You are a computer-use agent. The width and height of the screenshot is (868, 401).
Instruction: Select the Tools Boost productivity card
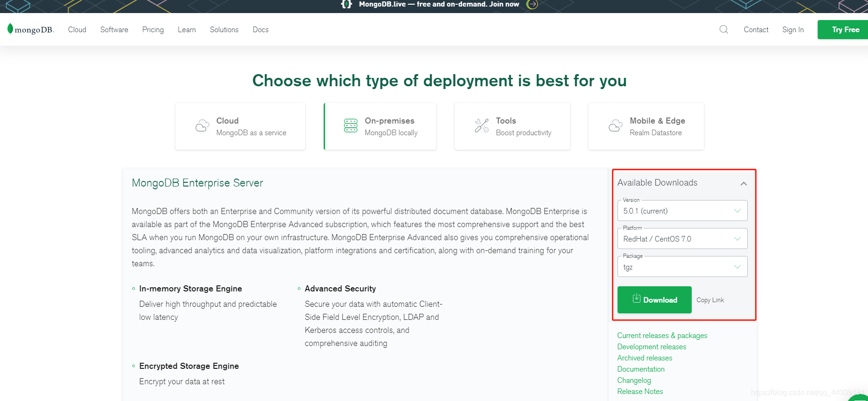(512, 126)
